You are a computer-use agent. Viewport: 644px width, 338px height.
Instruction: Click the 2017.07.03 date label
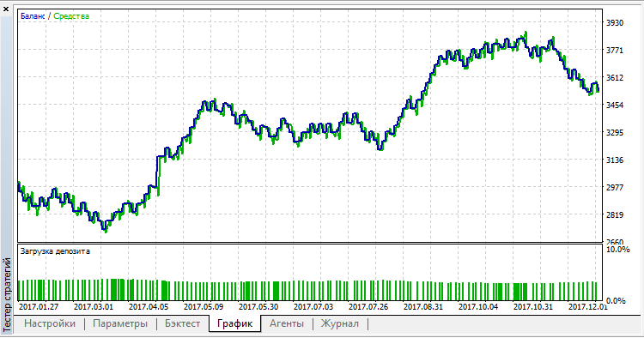(x=313, y=307)
